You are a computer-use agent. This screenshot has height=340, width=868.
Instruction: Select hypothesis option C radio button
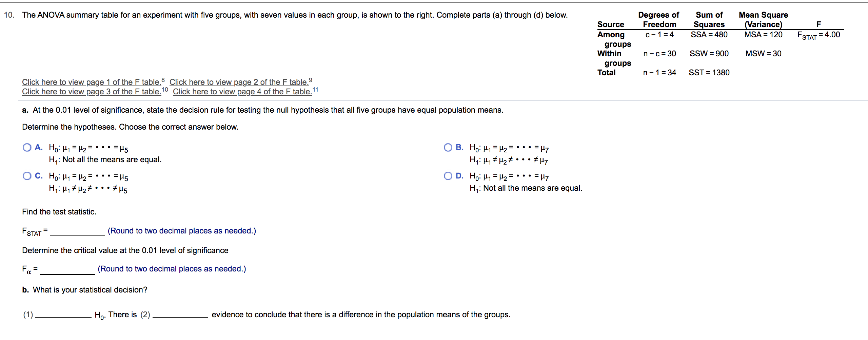[27, 176]
